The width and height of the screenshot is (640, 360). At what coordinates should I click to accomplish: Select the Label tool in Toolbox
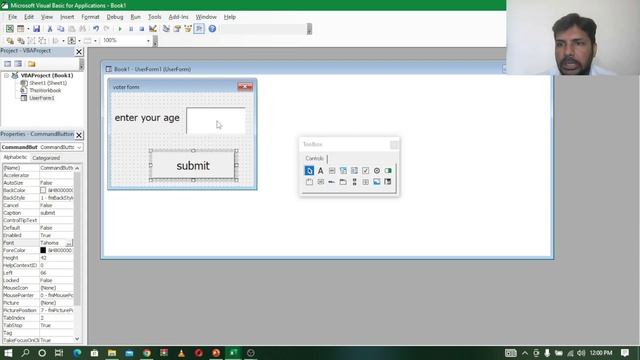[320, 171]
